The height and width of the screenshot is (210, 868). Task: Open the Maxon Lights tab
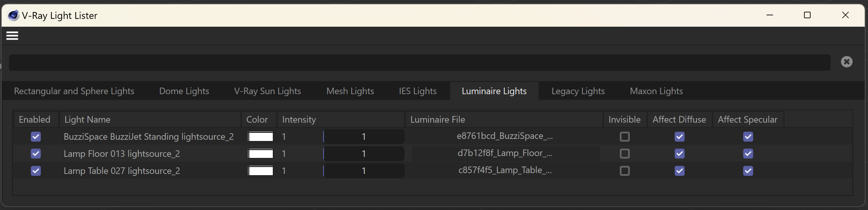[657, 91]
